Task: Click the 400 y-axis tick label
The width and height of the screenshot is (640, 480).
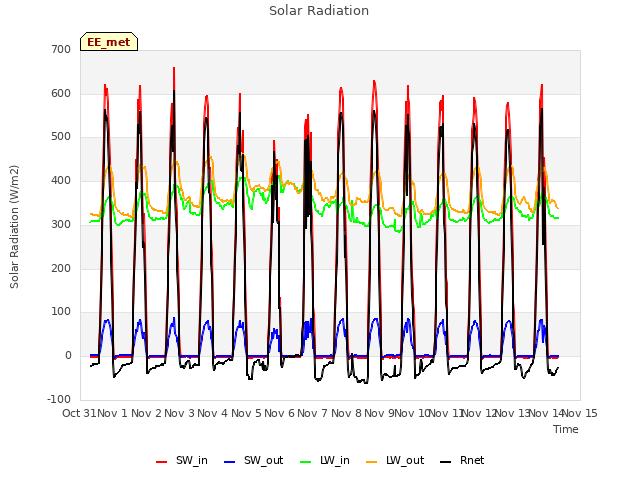Action: 61,180
